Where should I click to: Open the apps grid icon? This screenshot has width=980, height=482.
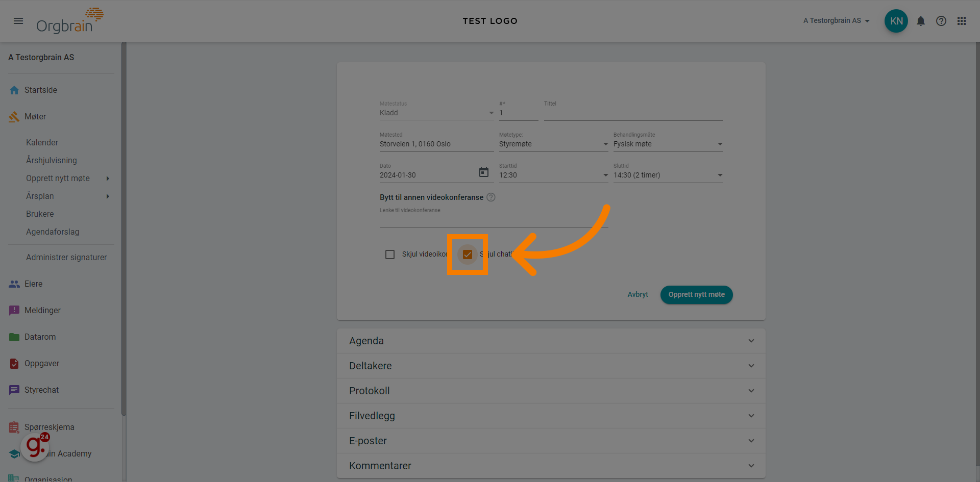[x=962, y=21]
